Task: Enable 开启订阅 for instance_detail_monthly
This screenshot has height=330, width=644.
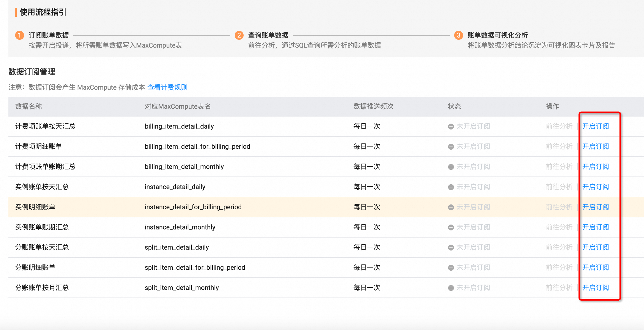Action: pyautogui.click(x=596, y=227)
